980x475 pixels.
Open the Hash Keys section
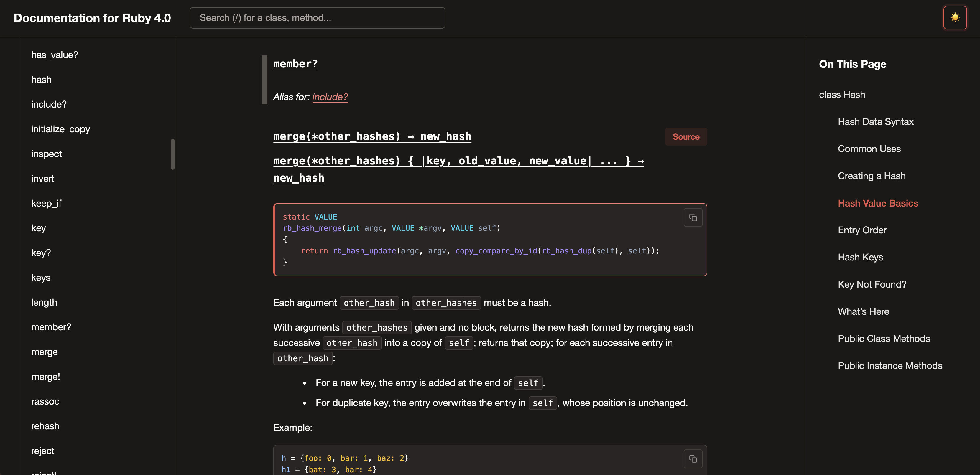click(861, 257)
